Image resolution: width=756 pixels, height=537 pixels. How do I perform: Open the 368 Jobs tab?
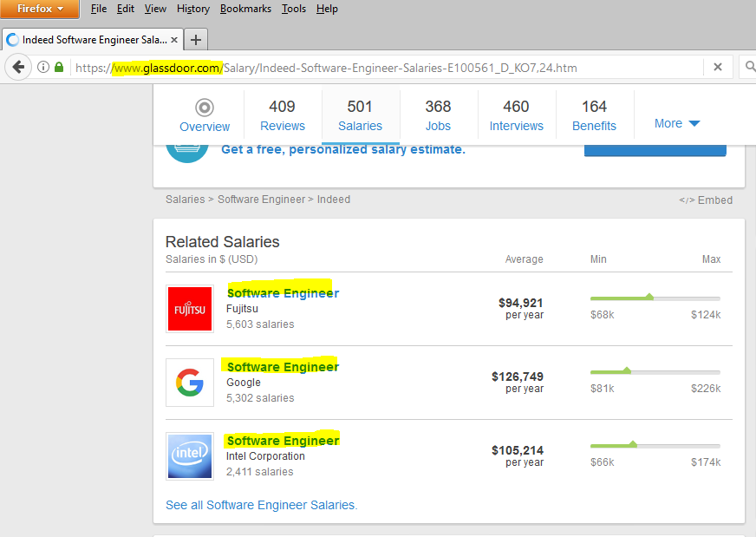439,115
